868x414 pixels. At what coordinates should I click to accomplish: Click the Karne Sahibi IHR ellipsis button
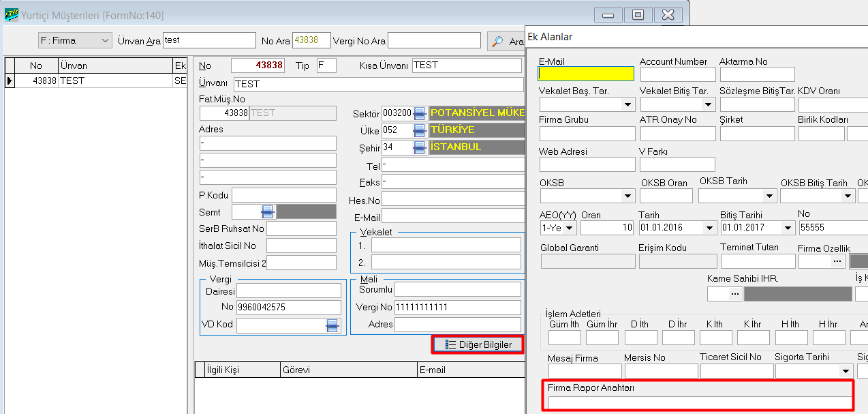(x=734, y=294)
